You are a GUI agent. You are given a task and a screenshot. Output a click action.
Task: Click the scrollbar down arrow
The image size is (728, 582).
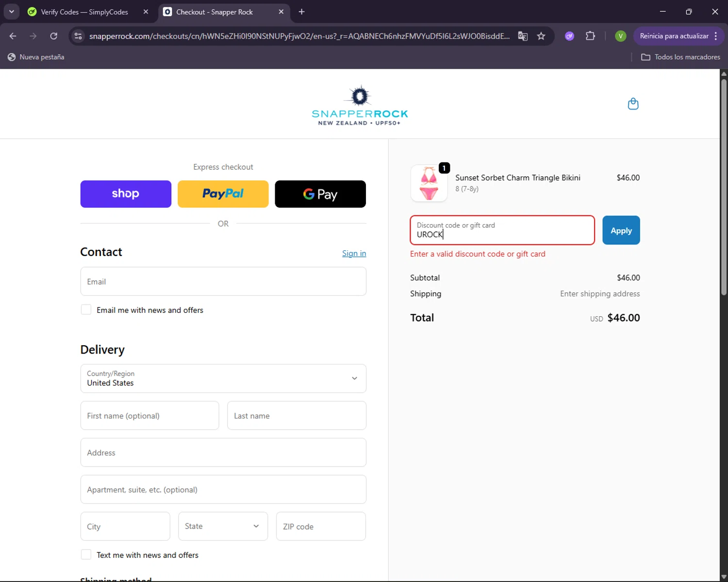click(724, 577)
